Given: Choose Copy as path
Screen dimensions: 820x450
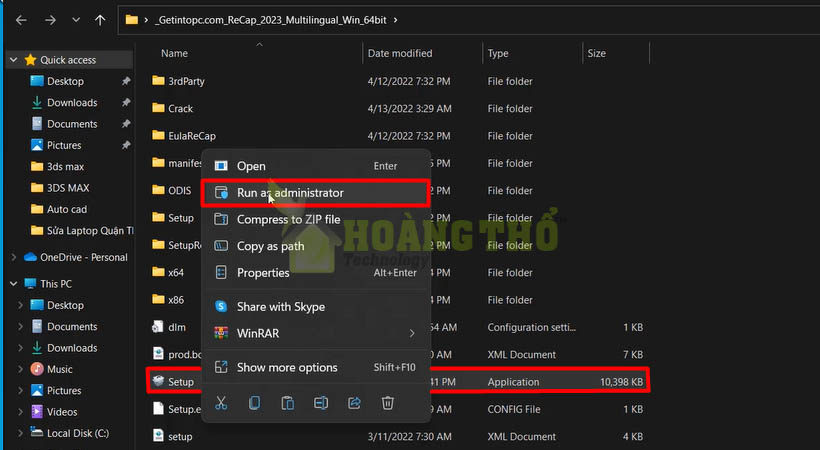Looking at the screenshot, I should click(315, 246).
